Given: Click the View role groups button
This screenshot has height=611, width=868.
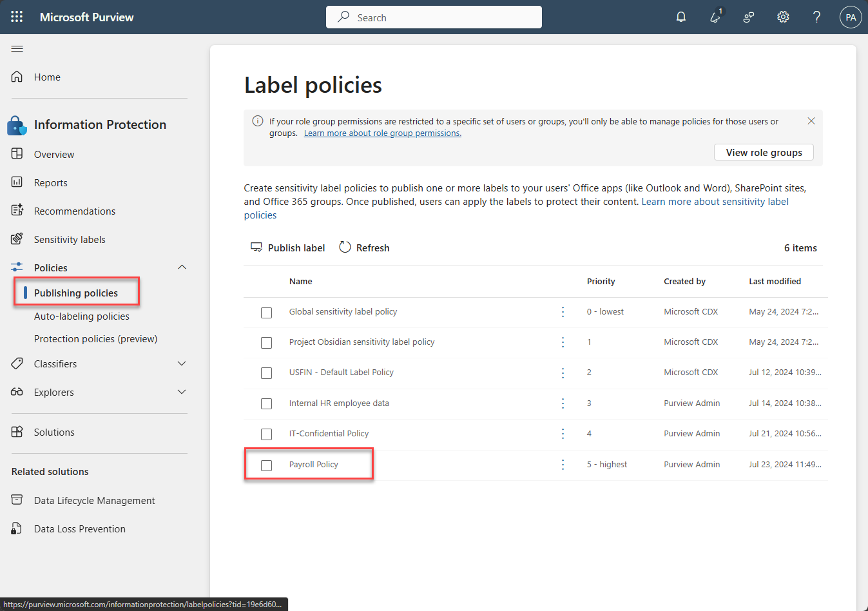Looking at the screenshot, I should point(763,152).
